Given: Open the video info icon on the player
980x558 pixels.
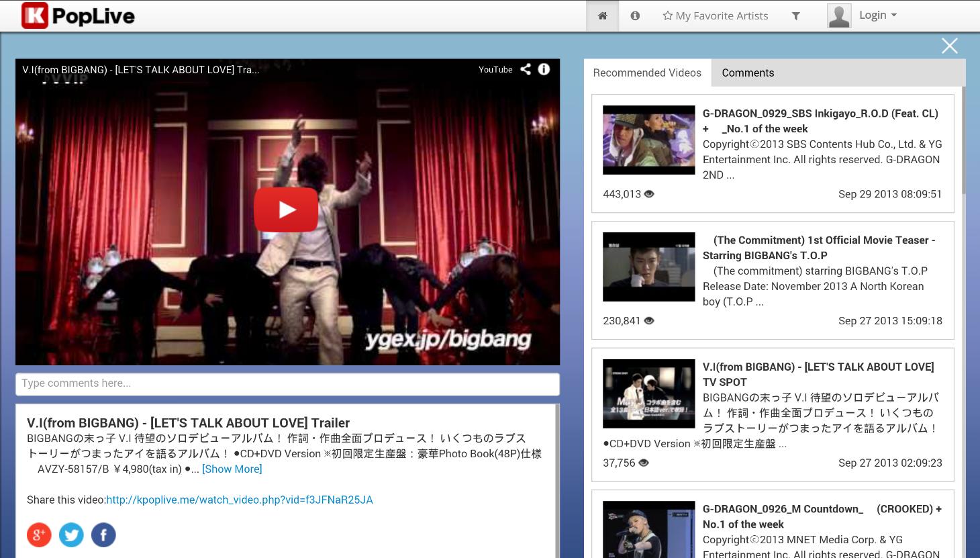Looking at the screenshot, I should [x=544, y=69].
